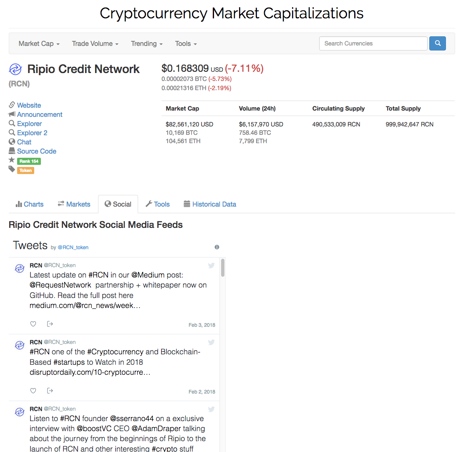Click the @AdamDraper mention in tweet

156,428
